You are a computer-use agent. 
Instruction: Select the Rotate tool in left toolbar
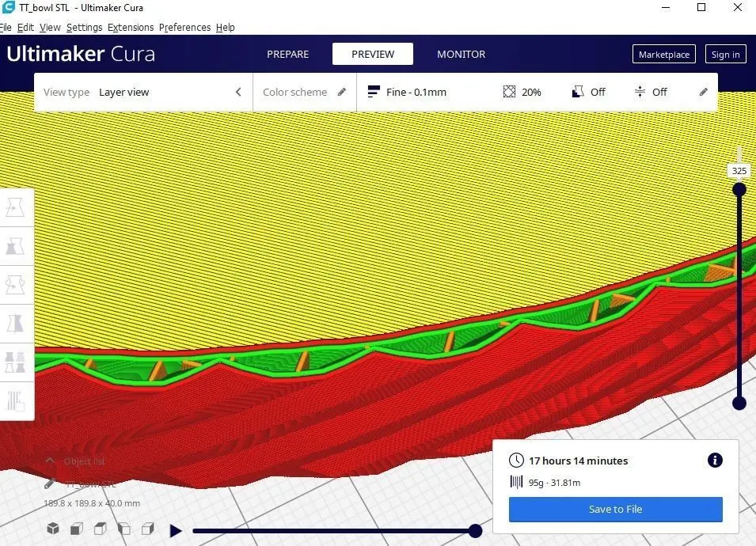pos(15,285)
